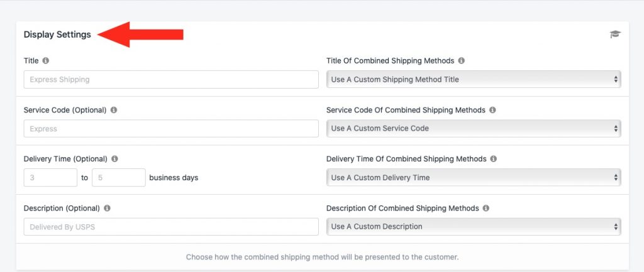Expand the Use A Custom Description dropdown
Viewport: 644px width, 272px height.
point(474,227)
